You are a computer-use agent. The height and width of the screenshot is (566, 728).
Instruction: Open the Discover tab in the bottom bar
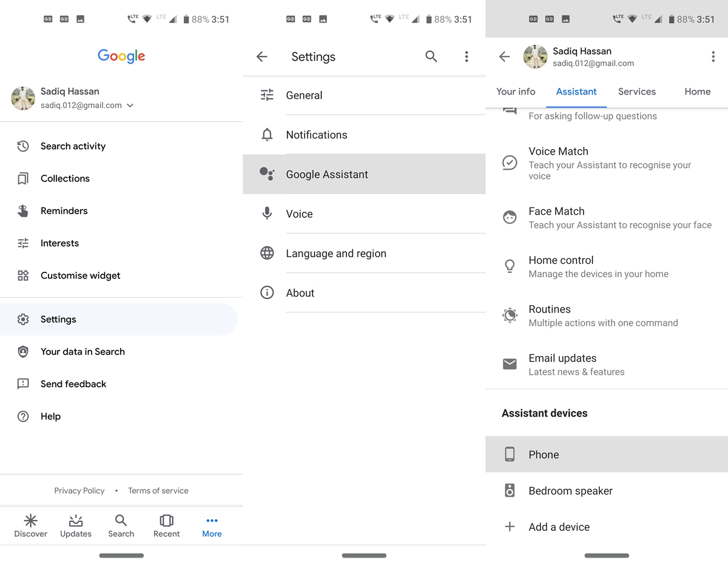coord(31,526)
